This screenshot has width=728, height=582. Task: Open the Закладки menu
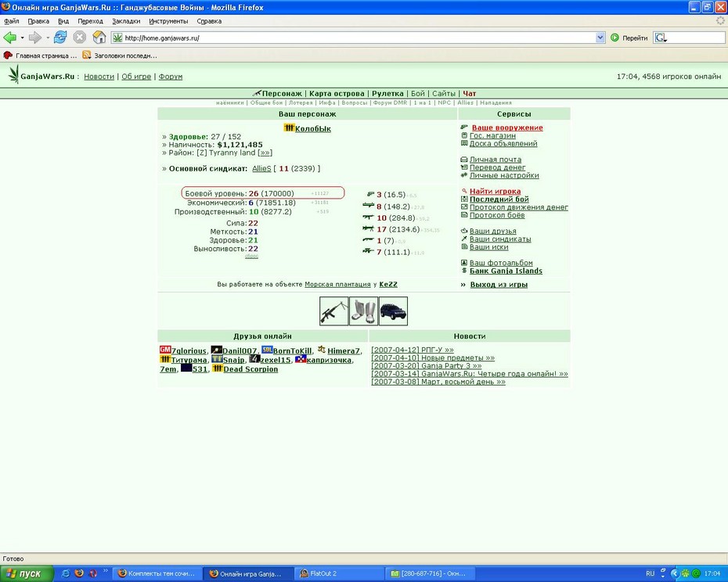tap(126, 21)
